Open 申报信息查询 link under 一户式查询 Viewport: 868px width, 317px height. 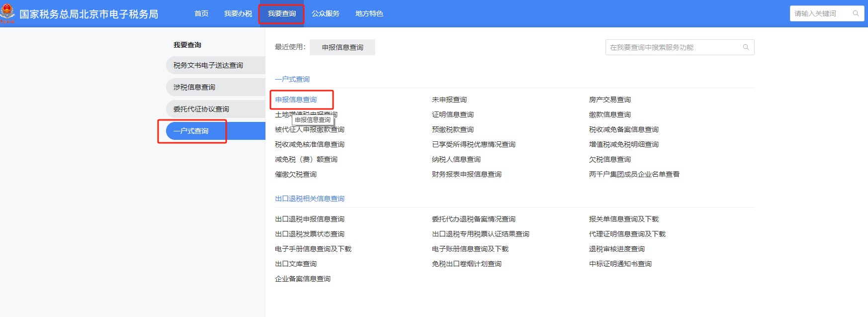click(296, 100)
